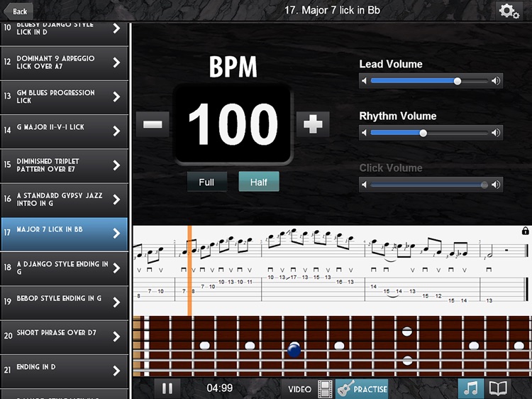Screen dimensions: 532x399
Task: Open lick 14 G Major II-V-I Lick
Action: (64, 132)
